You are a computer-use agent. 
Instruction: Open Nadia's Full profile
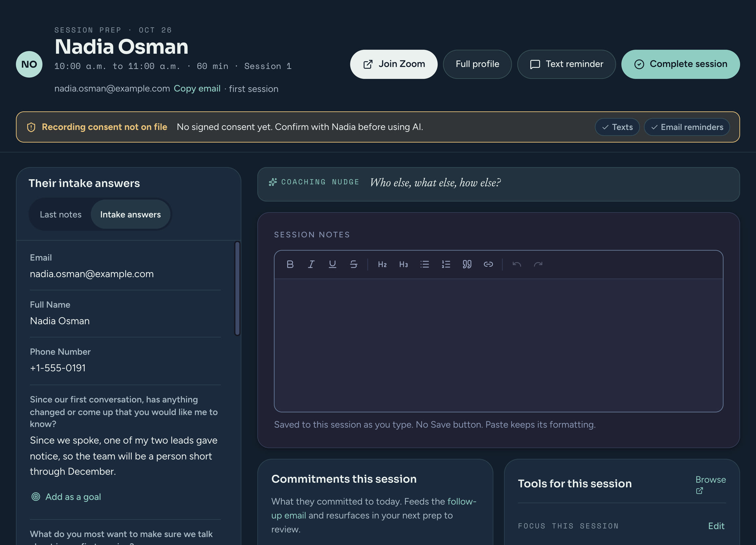[477, 64]
